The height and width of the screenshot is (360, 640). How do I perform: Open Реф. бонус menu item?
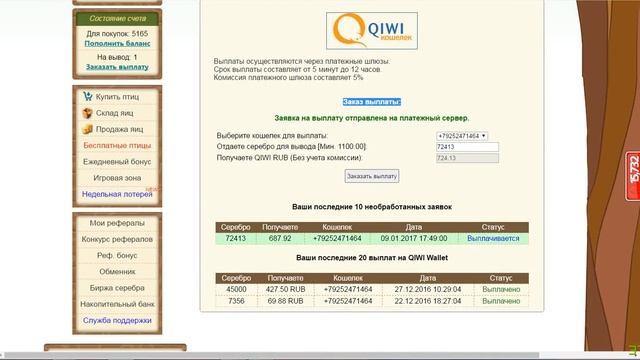click(x=117, y=256)
